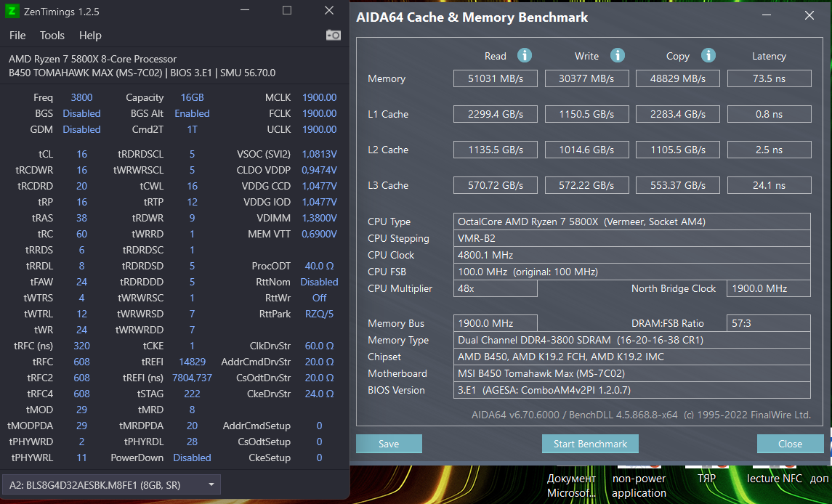Click the Capacity value 16GB

(x=192, y=97)
